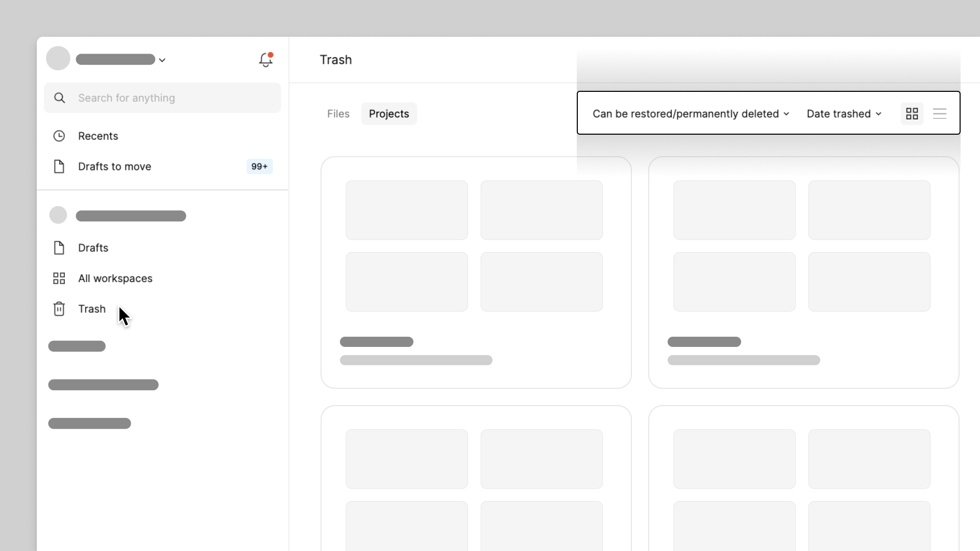Click the Recents clock icon

[59, 136]
